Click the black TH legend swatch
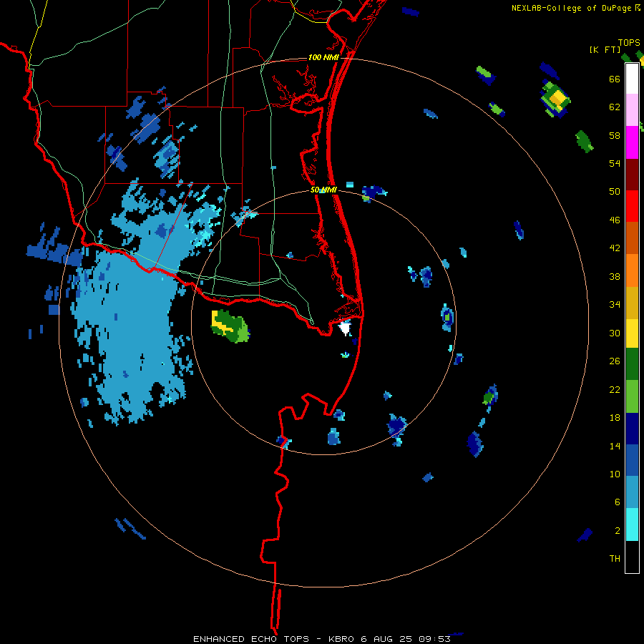The width and height of the screenshot is (644, 644). click(632, 557)
